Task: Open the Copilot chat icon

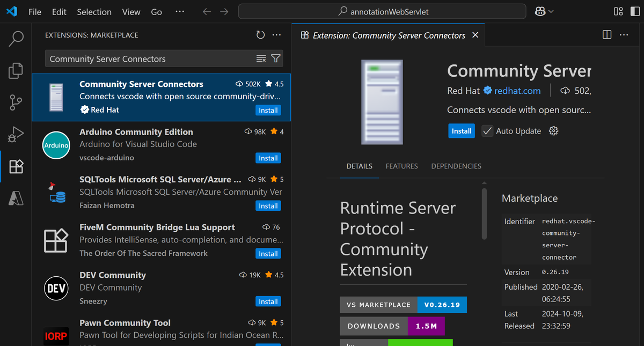Action: [540, 11]
